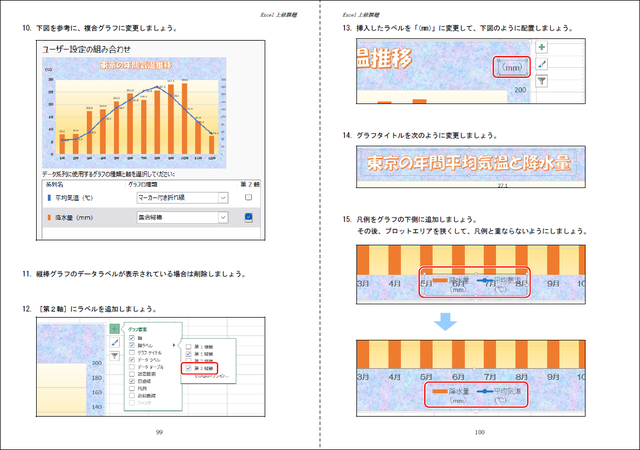Toggle the 軸ラベル checkbox
Image resolution: width=640 pixels, height=450 pixels.
132,345
